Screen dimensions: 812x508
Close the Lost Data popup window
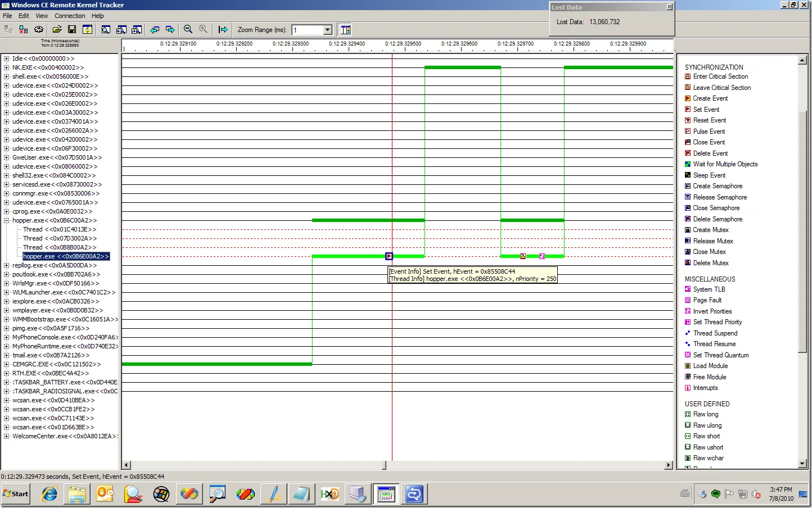point(669,7)
